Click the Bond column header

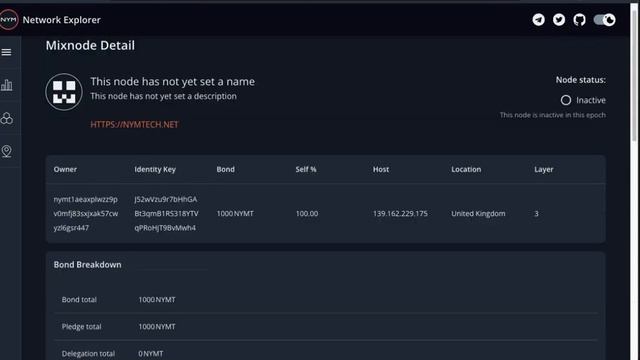(x=226, y=169)
